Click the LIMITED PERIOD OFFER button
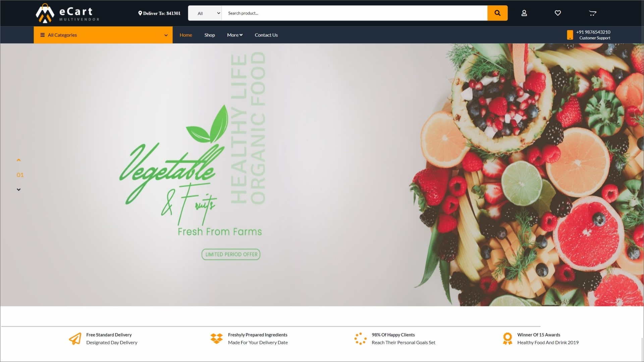Screen dimensions: 644x362 point(230,254)
